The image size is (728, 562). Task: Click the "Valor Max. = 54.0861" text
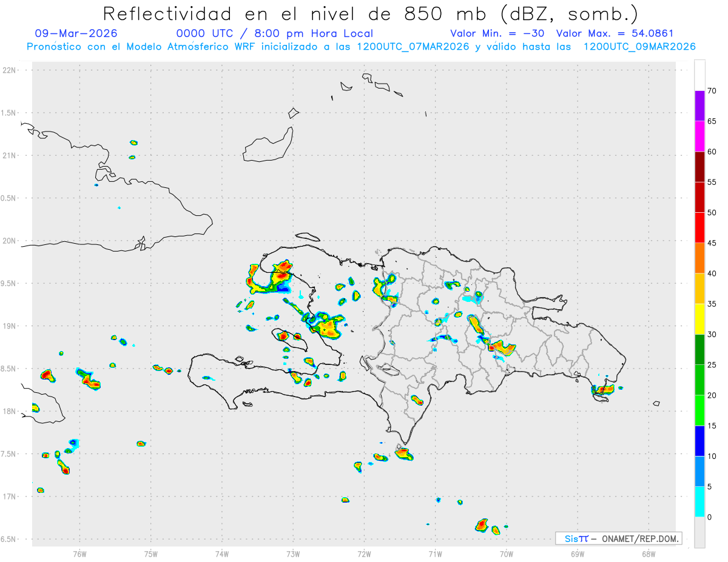click(x=615, y=33)
